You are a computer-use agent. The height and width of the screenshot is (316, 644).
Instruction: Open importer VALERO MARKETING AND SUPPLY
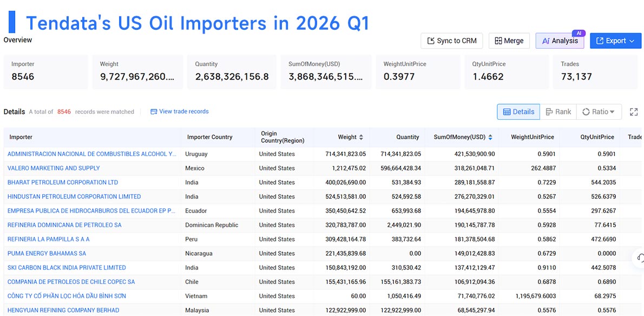[54, 168]
